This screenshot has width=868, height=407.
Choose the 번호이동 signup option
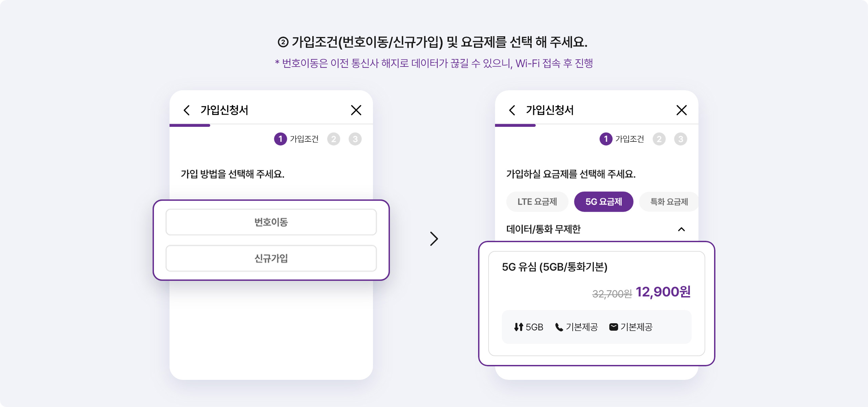(x=271, y=222)
